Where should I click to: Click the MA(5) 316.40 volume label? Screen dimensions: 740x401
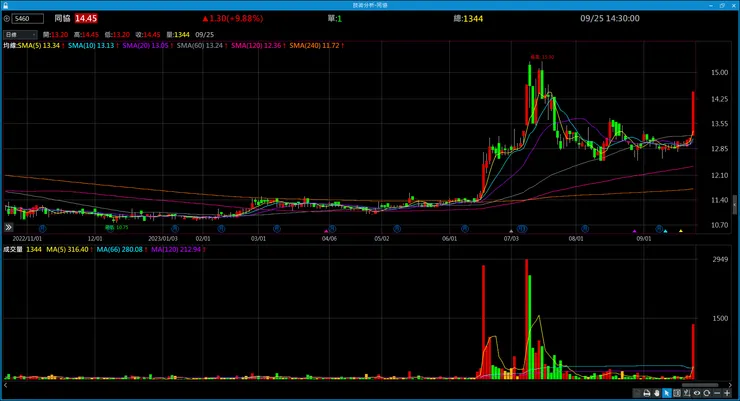click(x=69, y=249)
